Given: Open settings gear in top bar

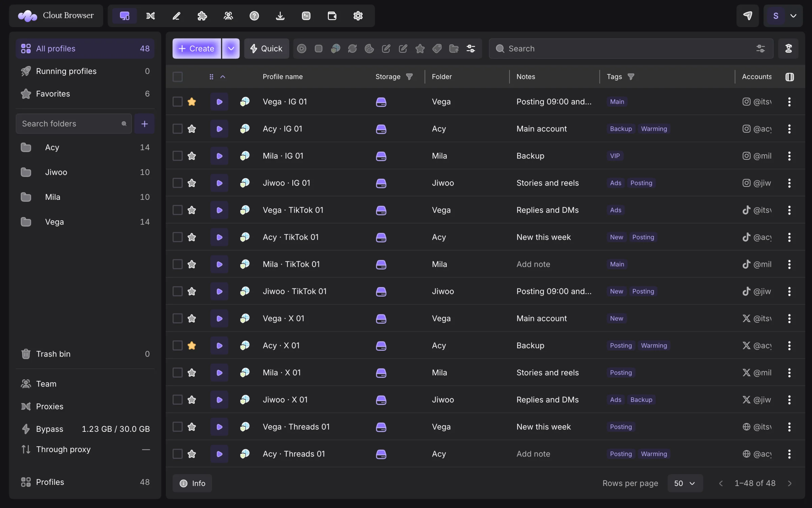Looking at the screenshot, I should [x=358, y=16].
